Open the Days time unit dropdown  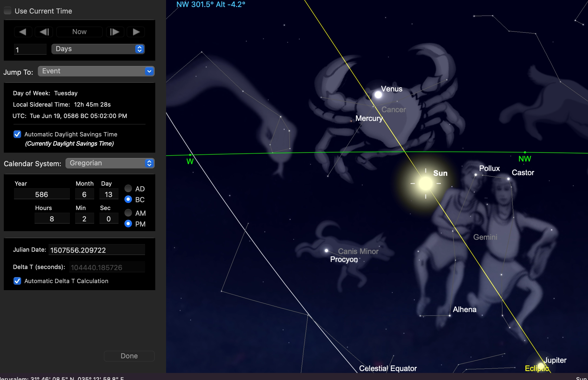[x=98, y=49]
